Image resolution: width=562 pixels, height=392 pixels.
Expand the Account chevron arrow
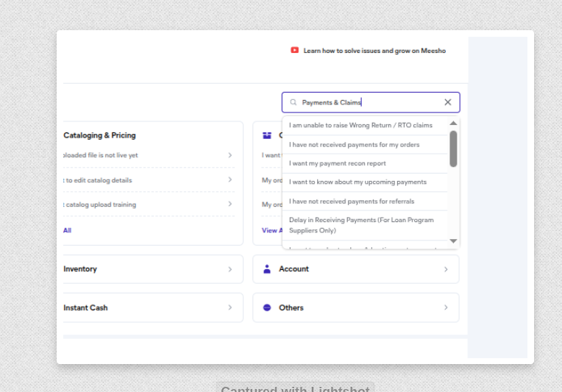(446, 269)
